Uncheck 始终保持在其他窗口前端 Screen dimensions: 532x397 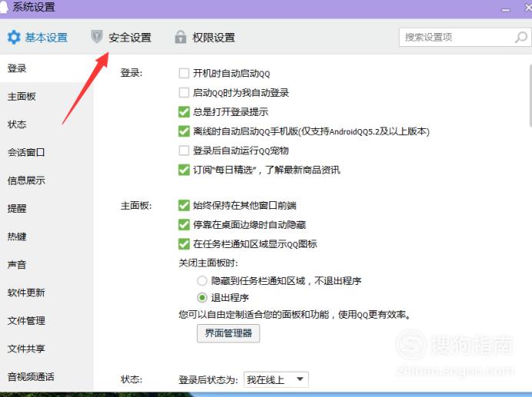click(x=184, y=205)
